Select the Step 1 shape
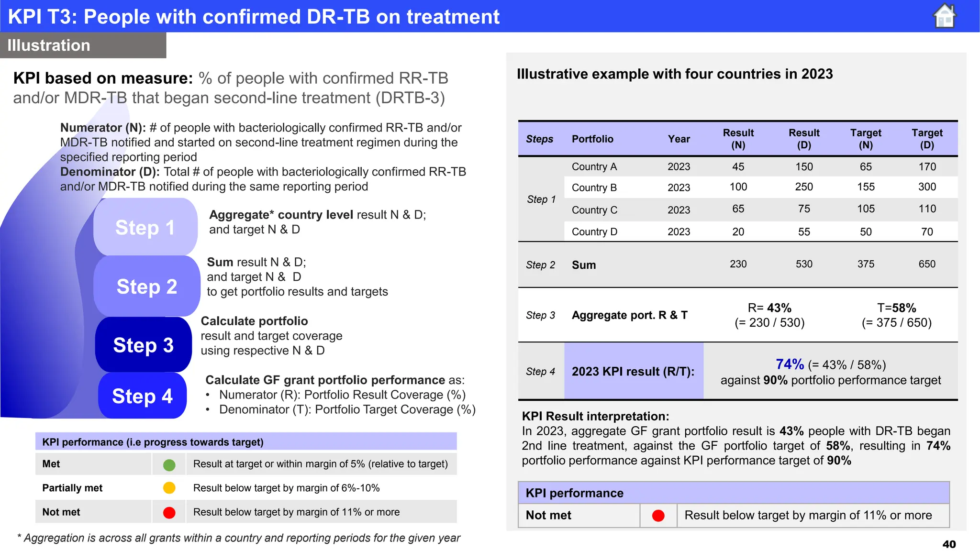 (145, 228)
